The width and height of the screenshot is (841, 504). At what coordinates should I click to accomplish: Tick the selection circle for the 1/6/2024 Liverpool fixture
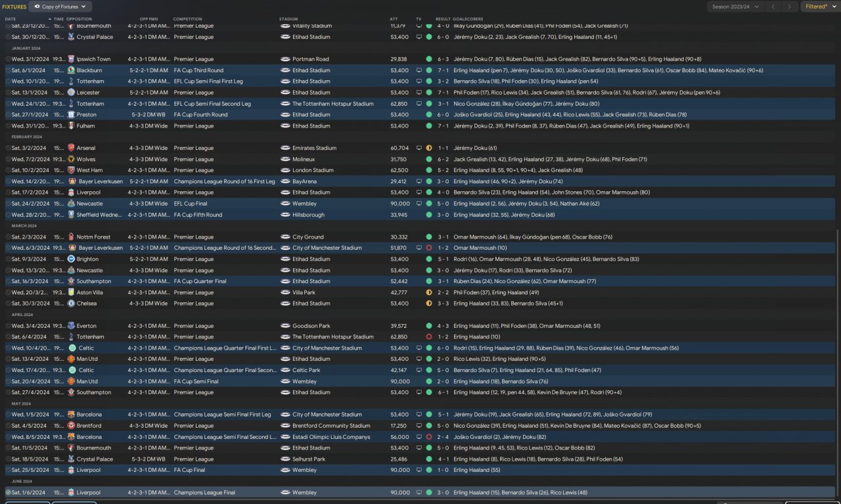click(9, 493)
